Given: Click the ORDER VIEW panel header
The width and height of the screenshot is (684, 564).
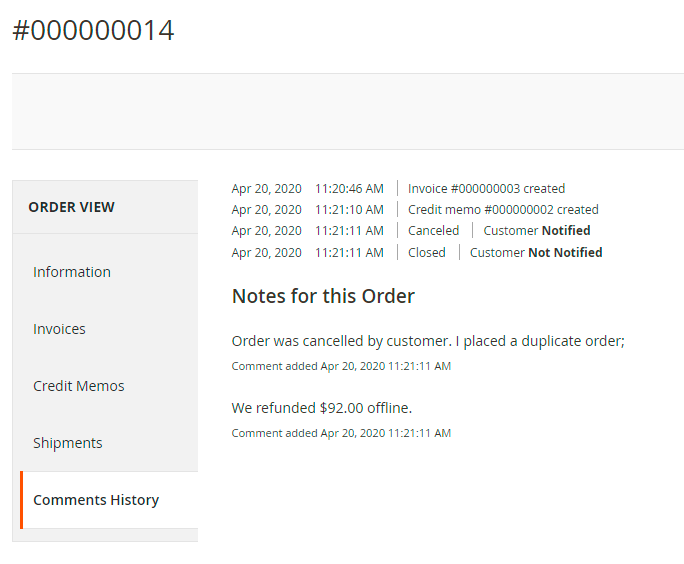Looking at the screenshot, I should [72, 207].
